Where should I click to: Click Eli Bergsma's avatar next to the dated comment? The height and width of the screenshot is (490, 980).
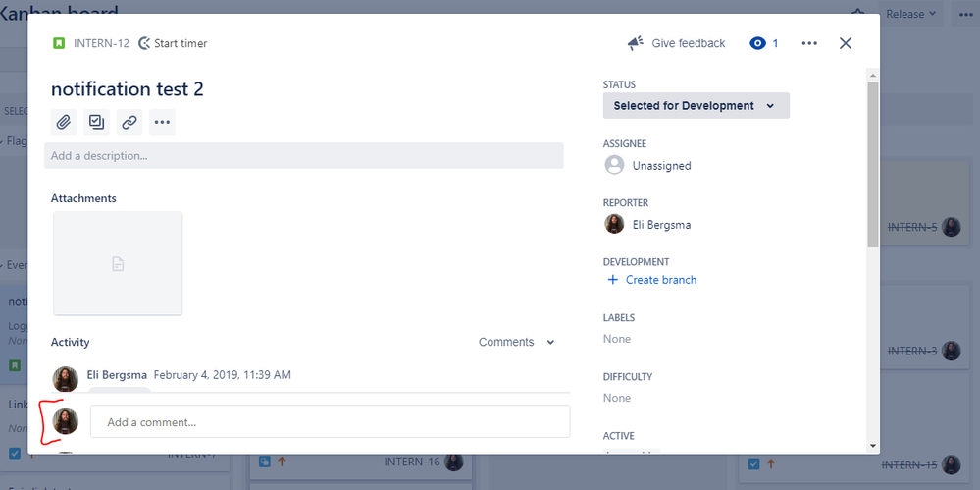(66, 379)
